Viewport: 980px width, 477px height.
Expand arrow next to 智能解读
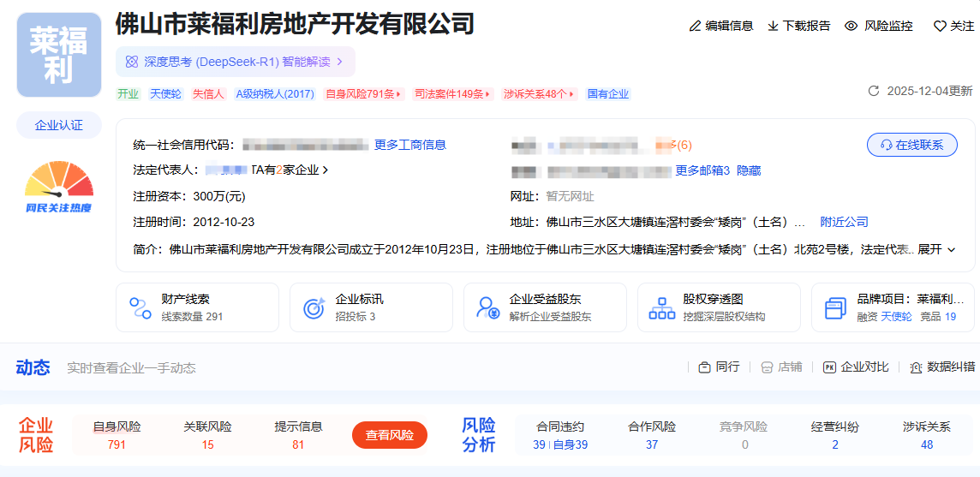pos(339,62)
